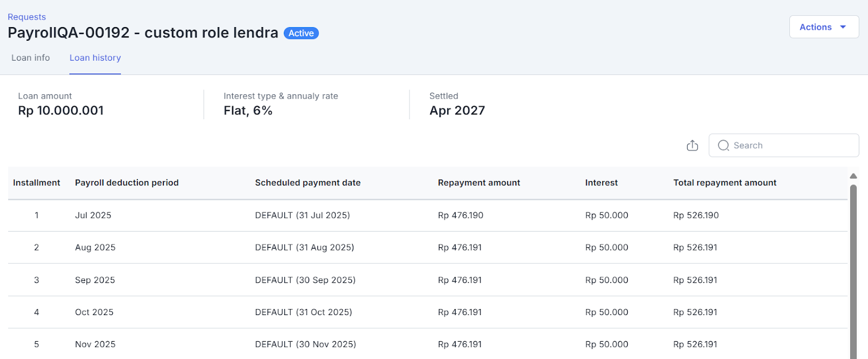Screen dimensions: 868x359
Task: Click the magnifier icon in search box
Action: click(723, 145)
